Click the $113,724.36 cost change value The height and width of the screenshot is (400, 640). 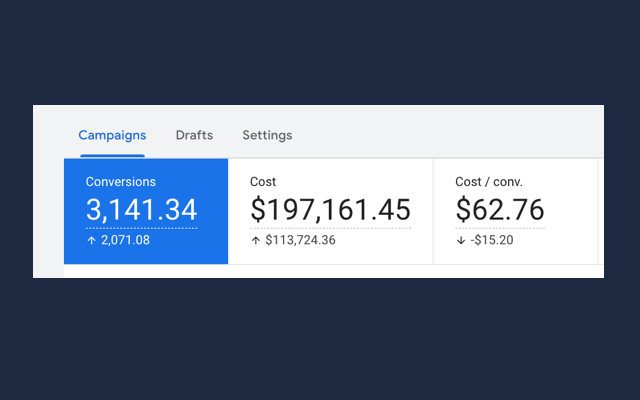coord(300,240)
